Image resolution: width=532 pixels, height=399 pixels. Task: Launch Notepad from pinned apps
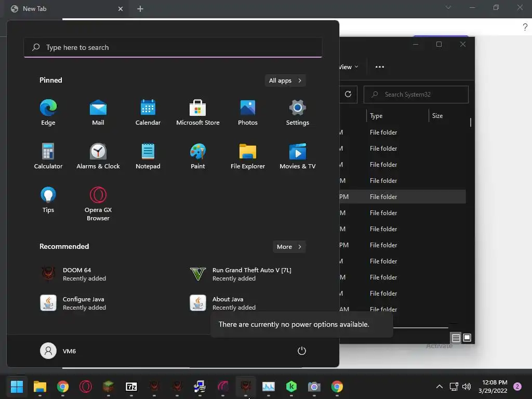pos(148,156)
